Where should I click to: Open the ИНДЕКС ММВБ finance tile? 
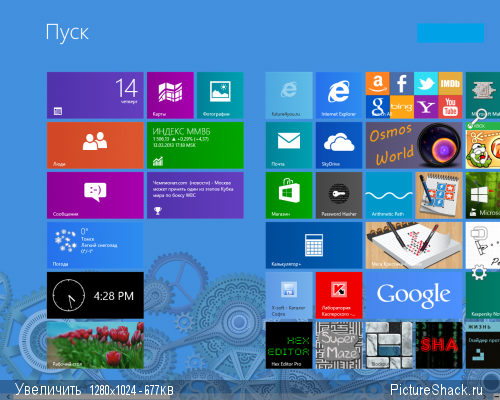[195, 145]
